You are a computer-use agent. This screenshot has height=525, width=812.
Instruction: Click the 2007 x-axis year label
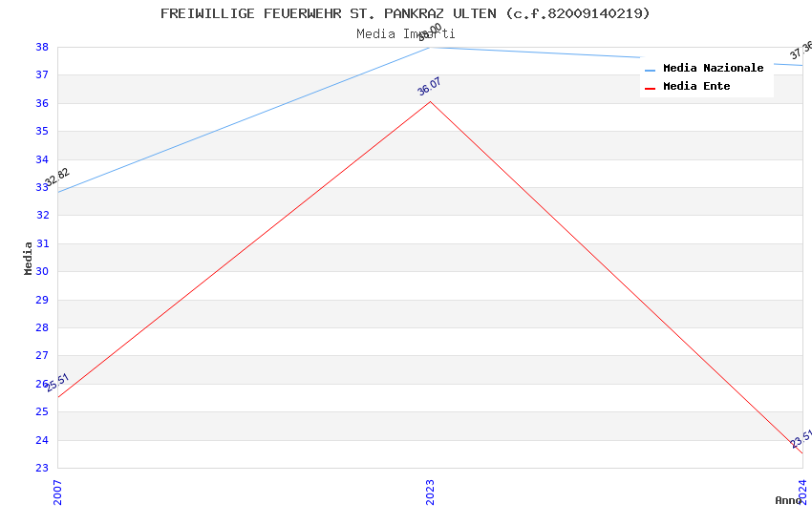coord(57,493)
